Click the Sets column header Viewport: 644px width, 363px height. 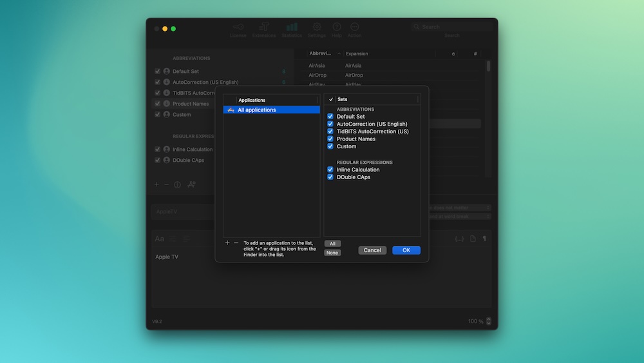click(342, 99)
